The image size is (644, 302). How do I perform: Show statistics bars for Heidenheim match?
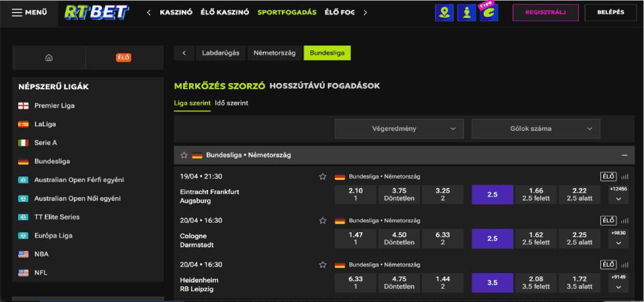pyautogui.click(x=625, y=264)
